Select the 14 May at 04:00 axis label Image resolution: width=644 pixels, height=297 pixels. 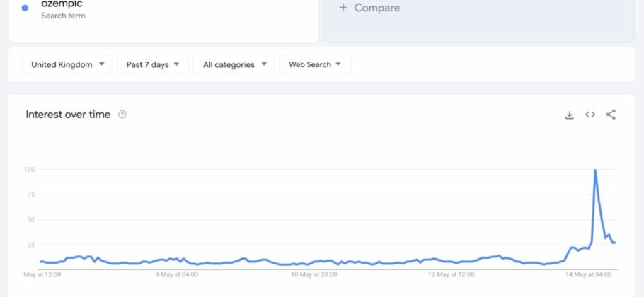tap(589, 274)
